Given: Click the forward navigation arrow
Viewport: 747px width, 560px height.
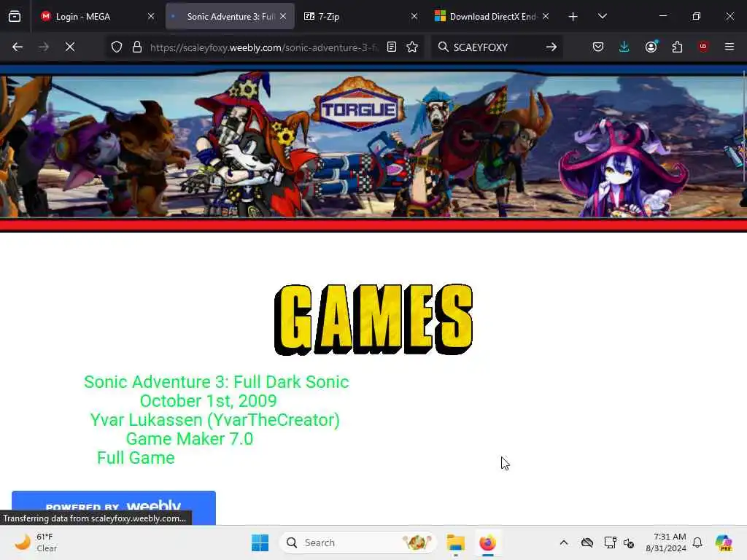Looking at the screenshot, I should [x=44, y=47].
